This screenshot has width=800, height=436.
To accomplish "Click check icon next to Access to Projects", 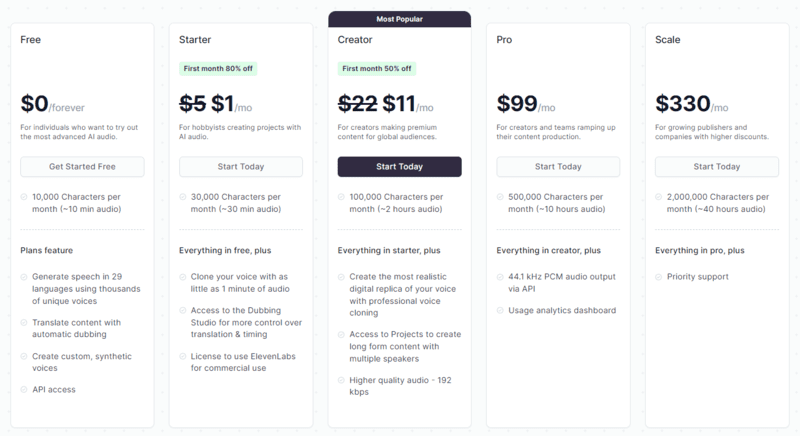I will pyautogui.click(x=341, y=335).
